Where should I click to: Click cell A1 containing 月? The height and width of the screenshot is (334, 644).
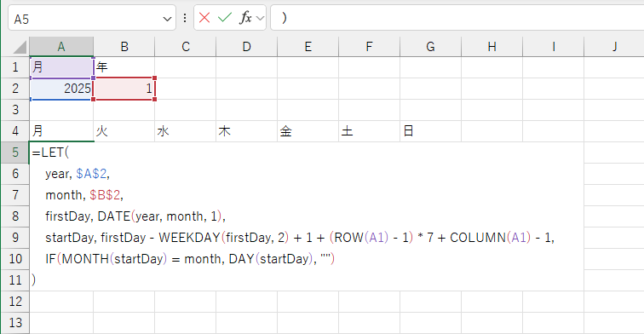coord(61,67)
